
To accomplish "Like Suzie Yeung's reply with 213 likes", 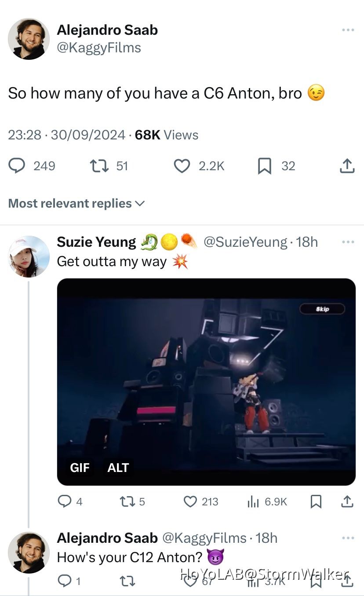I will point(190,501).
